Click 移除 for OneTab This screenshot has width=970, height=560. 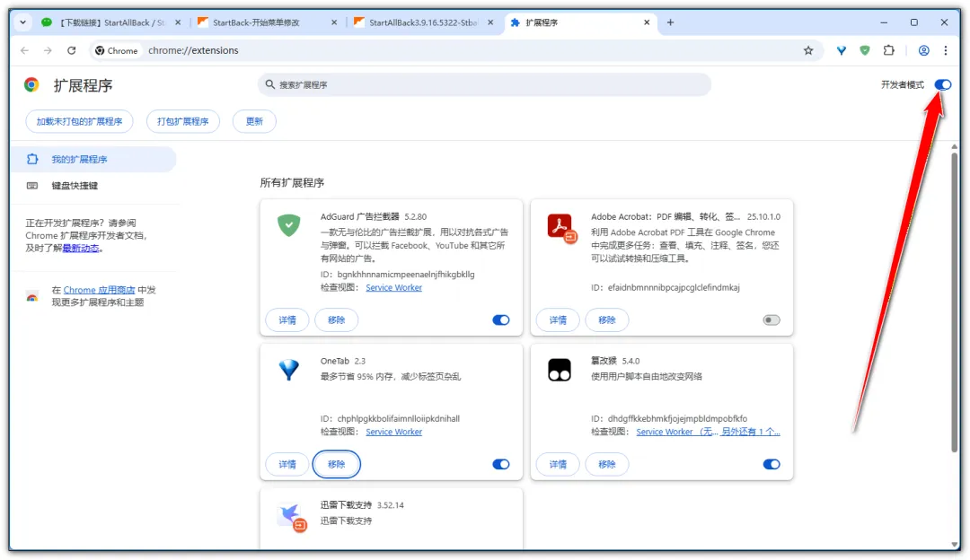click(x=336, y=464)
